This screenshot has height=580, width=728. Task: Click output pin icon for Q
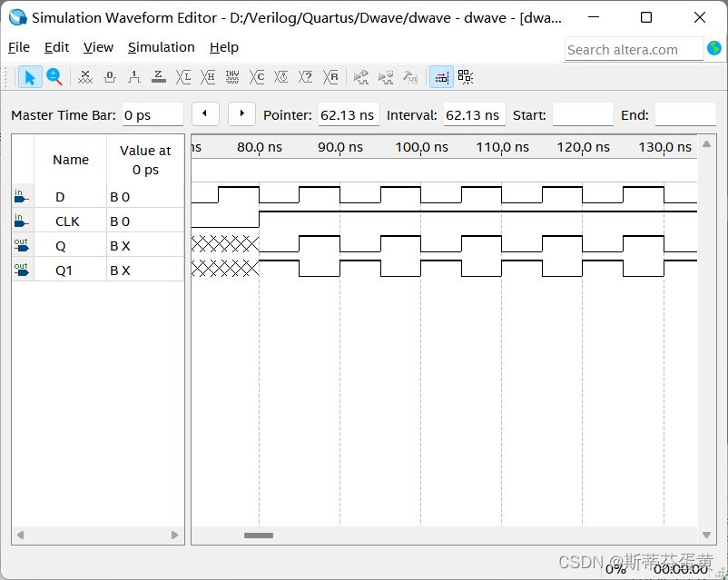point(22,245)
